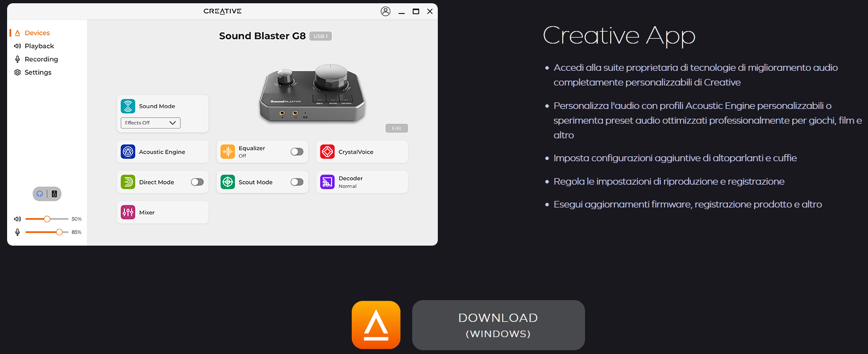The image size is (868, 354).
Task: Click the Decoder purple icon
Action: pos(327,182)
